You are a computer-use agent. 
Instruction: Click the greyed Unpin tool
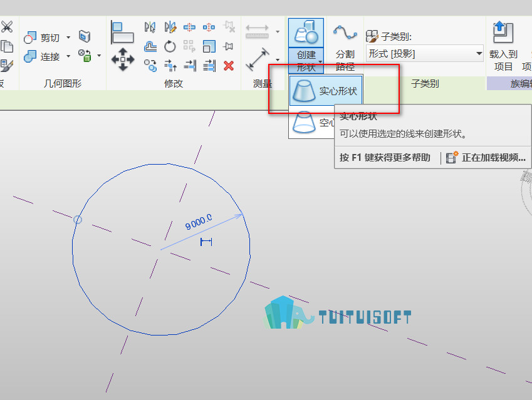click(229, 27)
